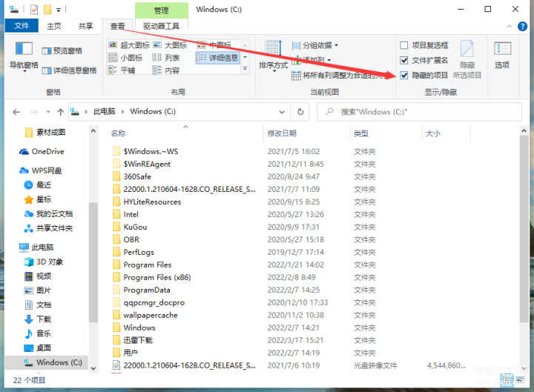Select 此电脑 in the navigation pane

(36, 248)
